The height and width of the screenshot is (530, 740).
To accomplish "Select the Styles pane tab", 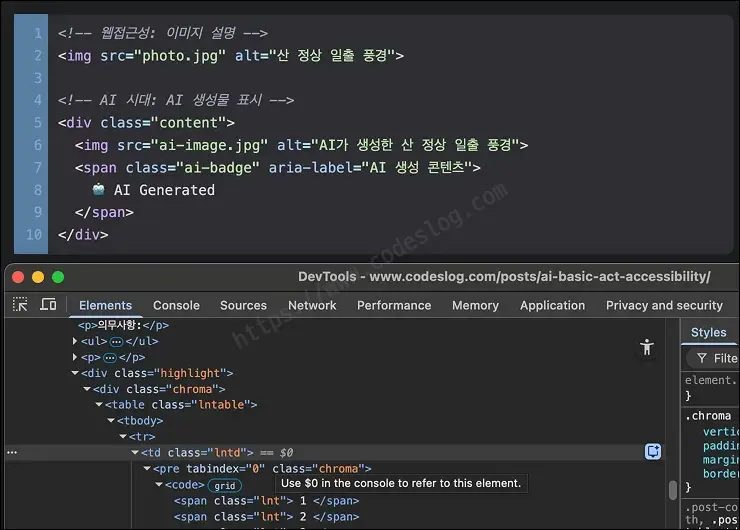I will pyautogui.click(x=708, y=332).
